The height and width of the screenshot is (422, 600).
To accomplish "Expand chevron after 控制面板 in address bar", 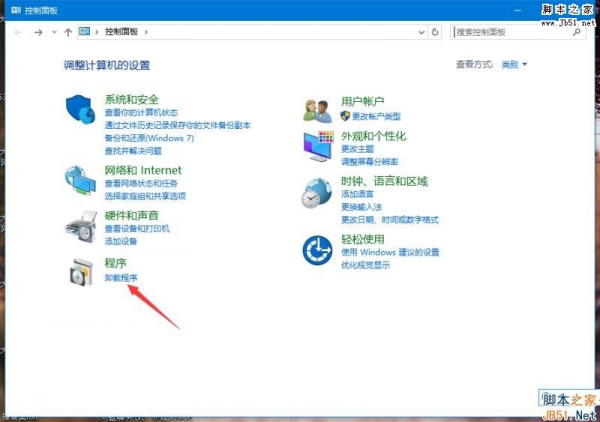I will click(146, 32).
